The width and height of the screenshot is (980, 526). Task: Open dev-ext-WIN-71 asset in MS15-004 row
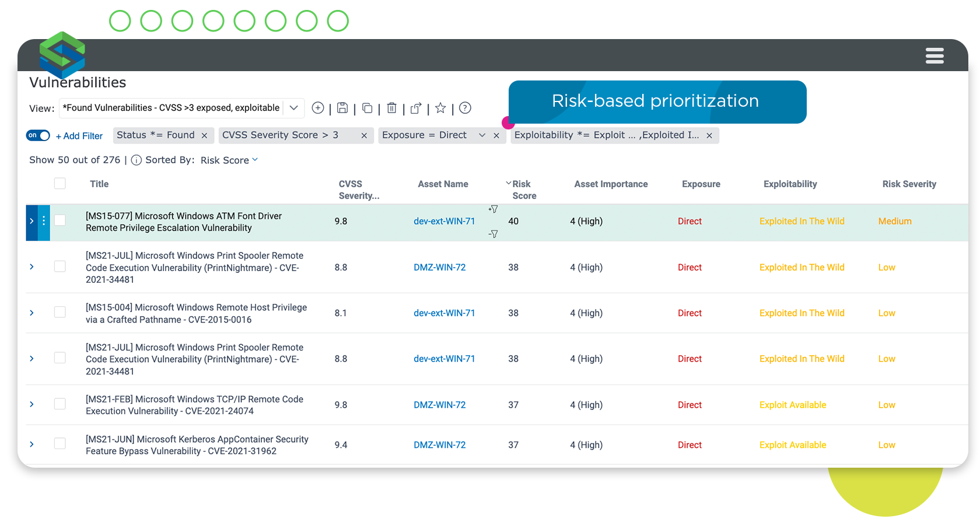pos(444,313)
